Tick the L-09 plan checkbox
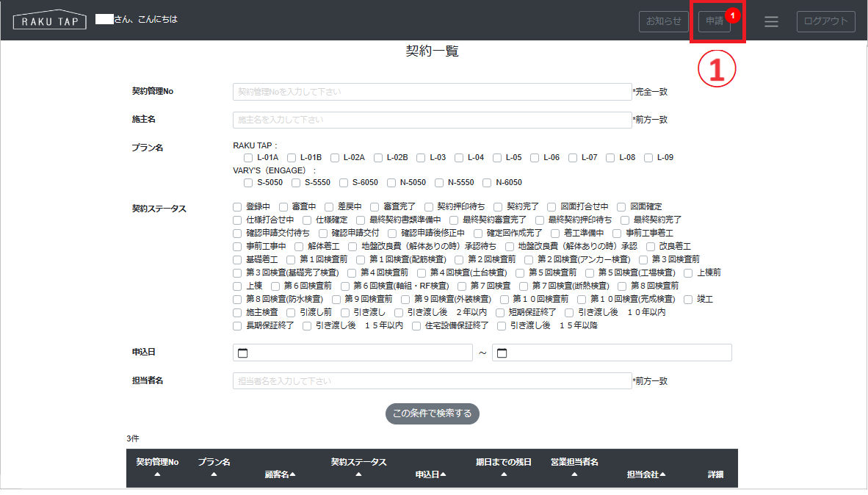Image resolution: width=868 pixels, height=495 pixels. [x=648, y=158]
